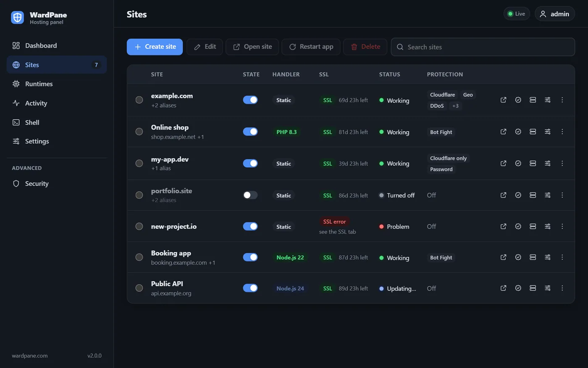The image size is (588, 368).
Task: Open Online shop external link icon
Action: pyautogui.click(x=503, y=132)
